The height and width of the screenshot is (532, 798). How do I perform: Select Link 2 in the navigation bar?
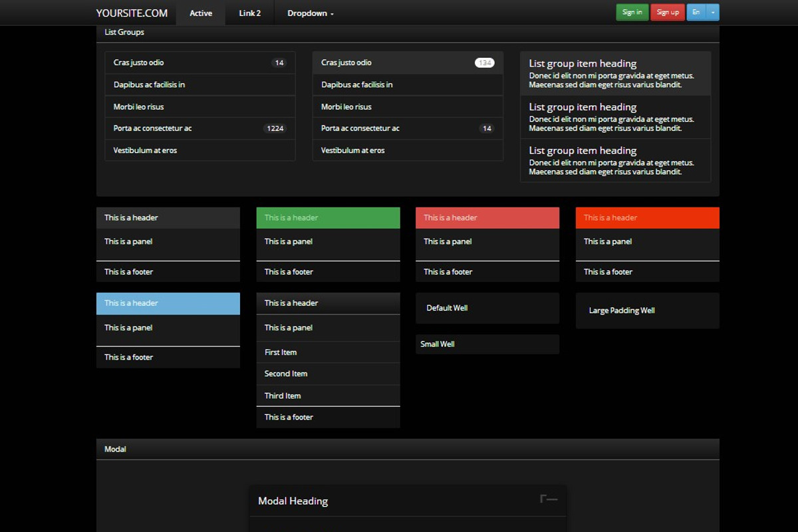(249, 12)
